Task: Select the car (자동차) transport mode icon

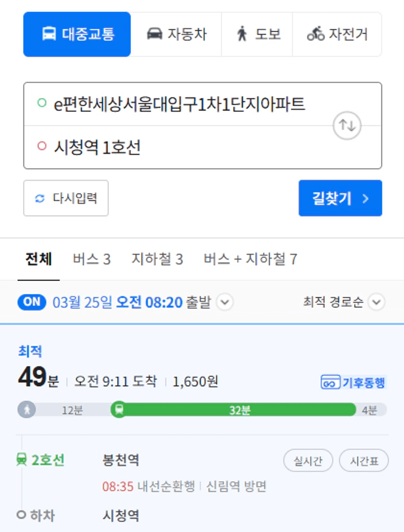Action: 154,34
